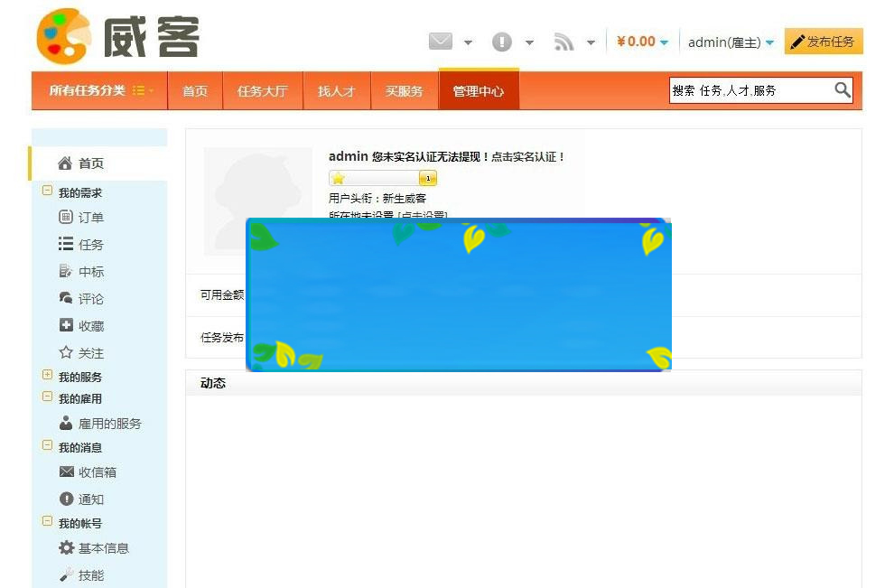Open the 收信箱 (inbox) in sidebar
This screenshot has height=588, width=894.
tap(88, 471)
